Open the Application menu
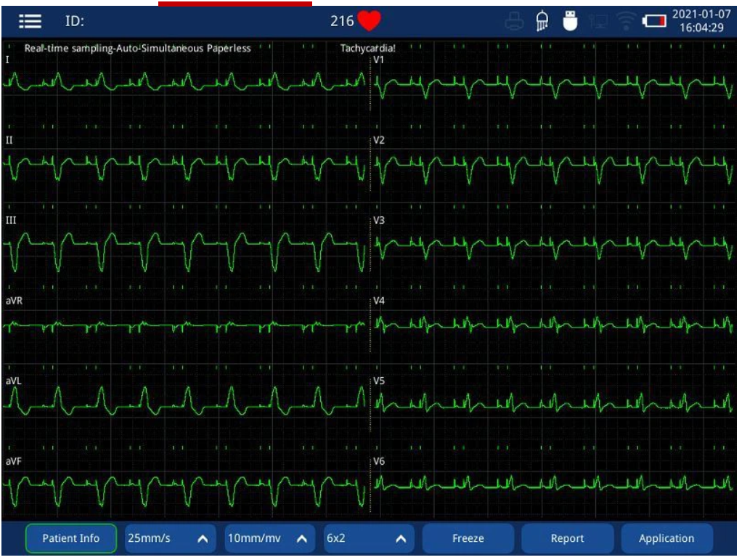The width and height of the screenshot is (742, 560). pos(666,539)
